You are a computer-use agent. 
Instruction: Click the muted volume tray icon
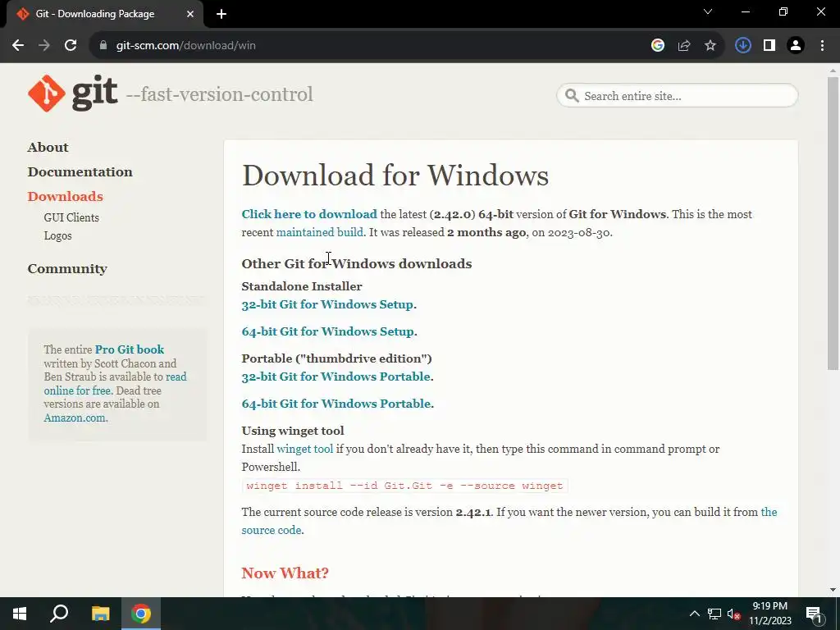[733, 614]
